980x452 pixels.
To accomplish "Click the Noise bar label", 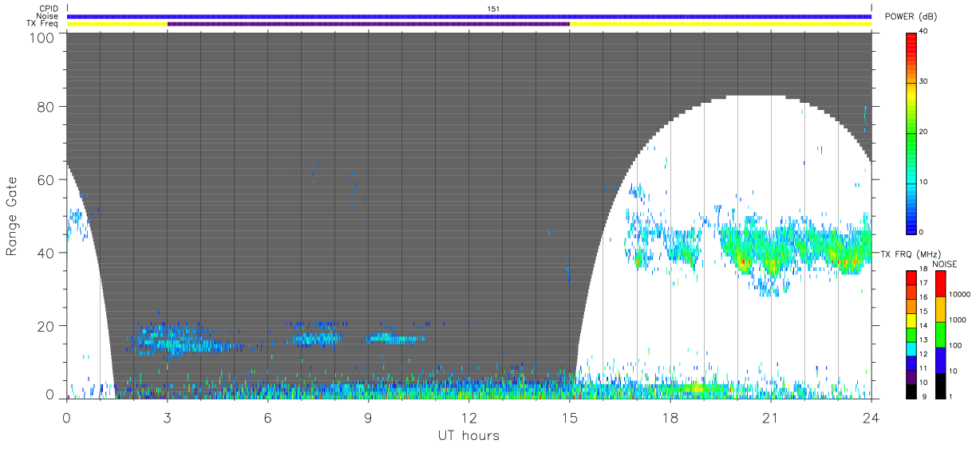I will pyautogui.click(x=48, y=16).
